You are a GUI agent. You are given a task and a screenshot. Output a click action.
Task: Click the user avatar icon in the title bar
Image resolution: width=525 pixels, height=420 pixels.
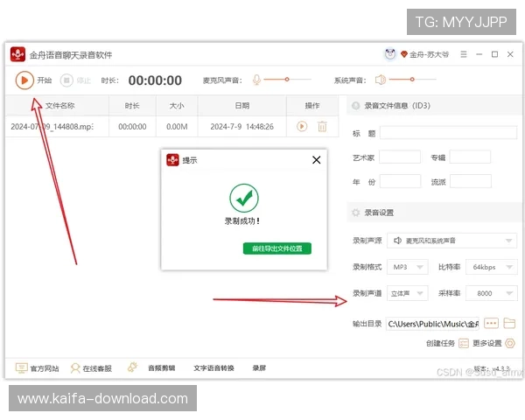390,54
